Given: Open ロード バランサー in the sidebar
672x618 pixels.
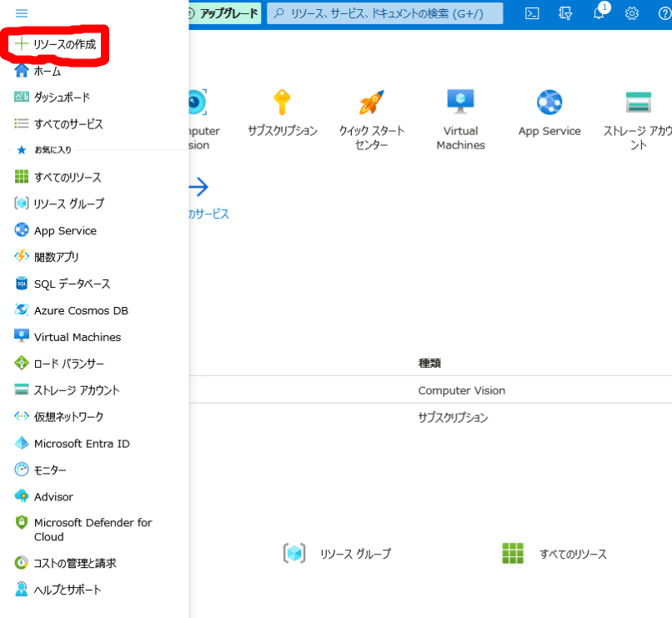Looking at the screenshot, I should point(59,364).
